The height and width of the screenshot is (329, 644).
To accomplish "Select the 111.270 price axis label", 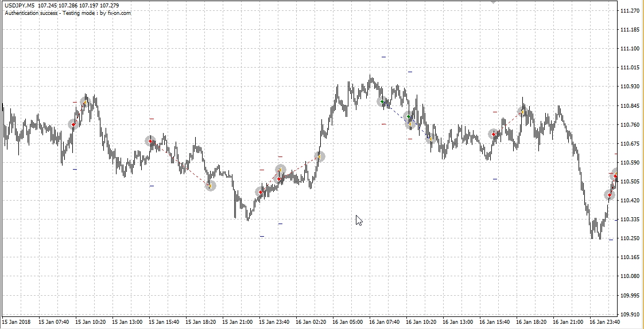I will pyautogui.click(x=630, y=11).
